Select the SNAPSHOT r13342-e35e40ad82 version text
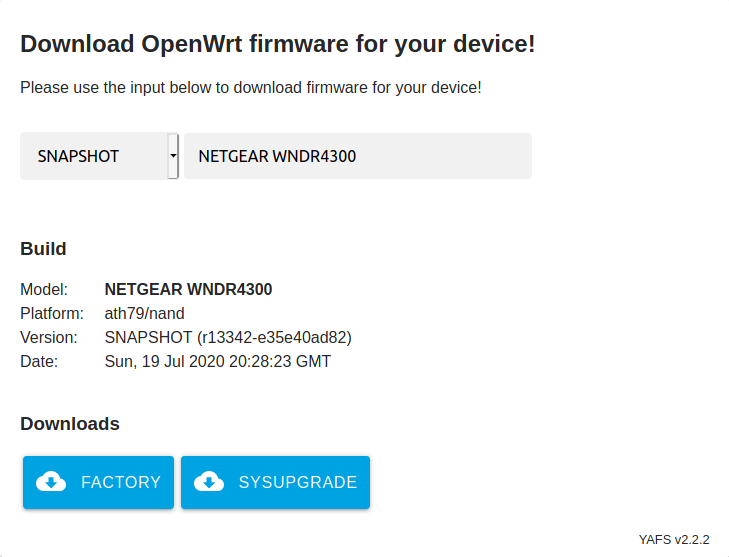Viewport: 729px width, 557px height. tap(228, 337)
